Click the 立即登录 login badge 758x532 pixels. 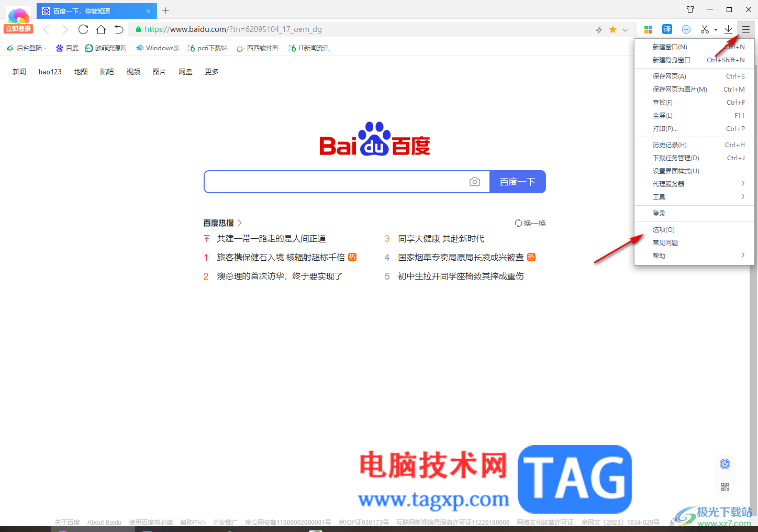click(18, 29)
